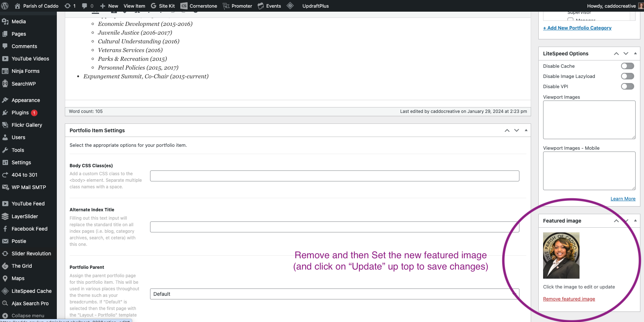The image size is (644, 322).
Task: Toggle the Disable Cache switch
Action: click(x=627, y=66)
